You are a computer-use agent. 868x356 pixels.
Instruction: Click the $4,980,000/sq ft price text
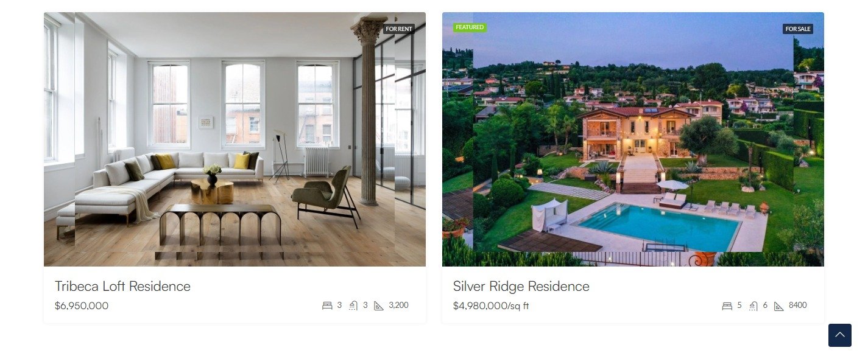coord(491,305)
